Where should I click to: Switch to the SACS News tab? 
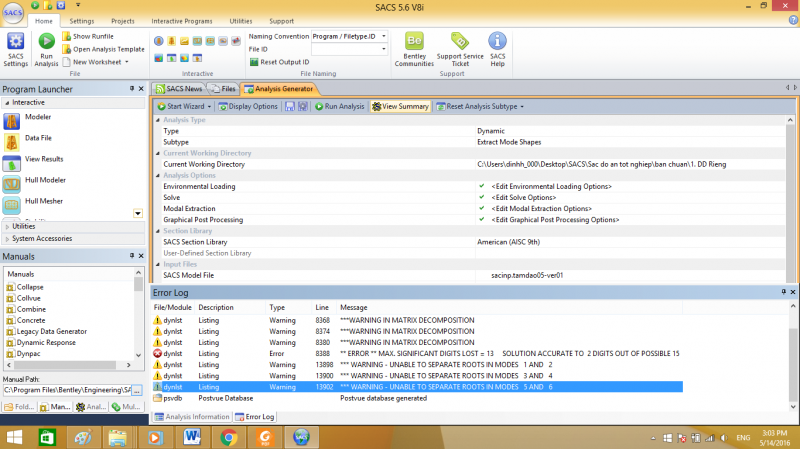pyautogui.click(x=179, y=89)
